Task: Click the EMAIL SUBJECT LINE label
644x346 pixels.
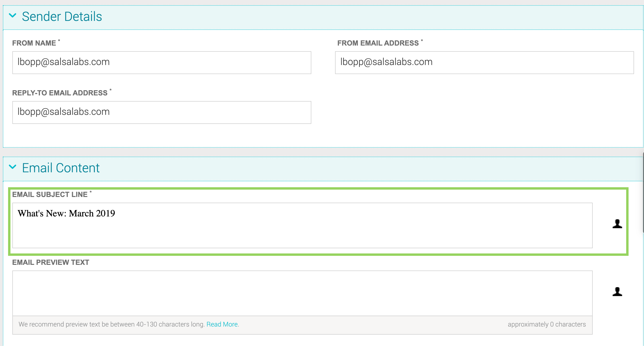Action: (x=50, y=194)
